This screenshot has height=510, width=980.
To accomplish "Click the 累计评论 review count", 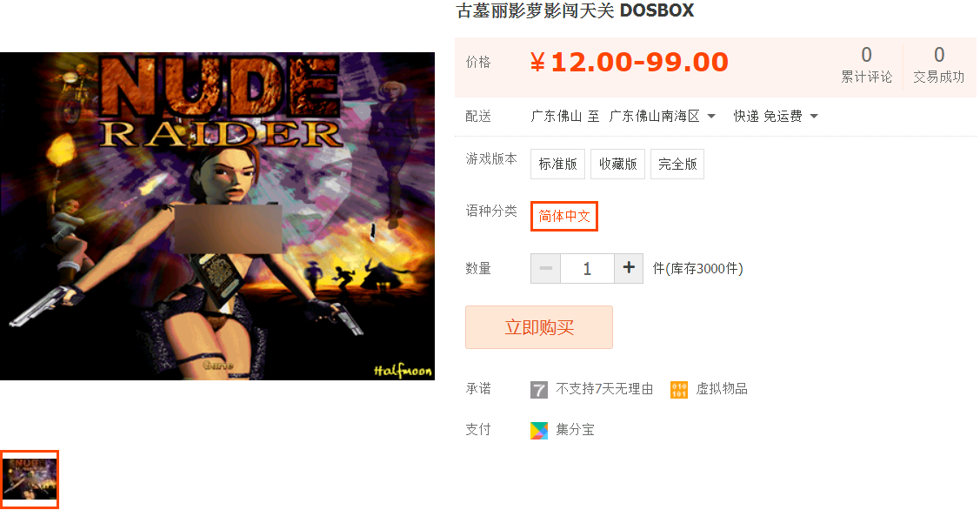I will coord(866,64).
